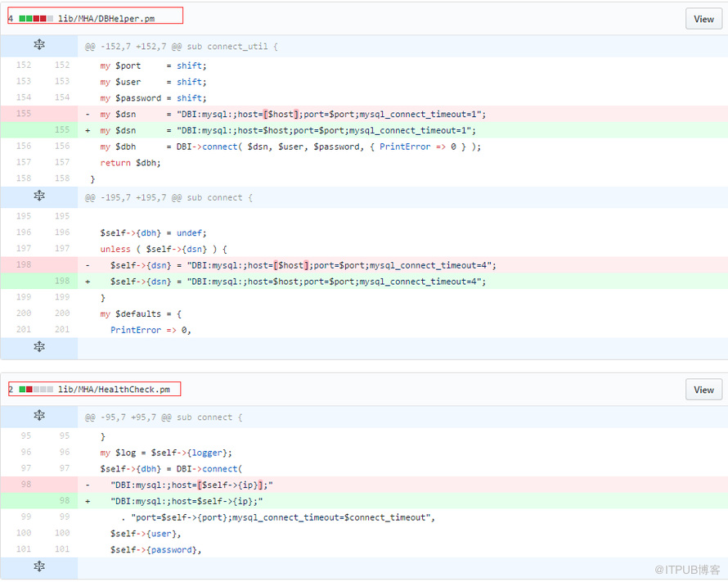Viewport: 728px width, 582px height.
Task: Click the 'my $password = shift;' code line
Action: pyautogui.click(x=153, y=98)
